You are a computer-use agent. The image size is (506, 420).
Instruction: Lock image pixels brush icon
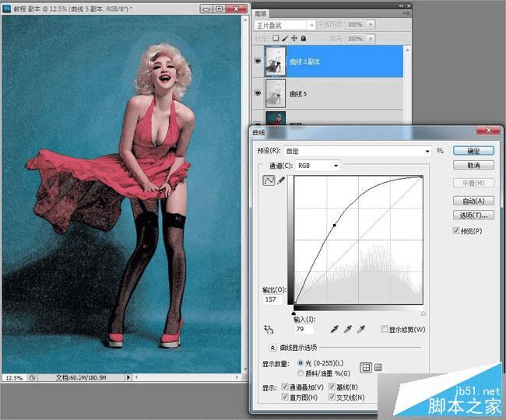(285, 38)
